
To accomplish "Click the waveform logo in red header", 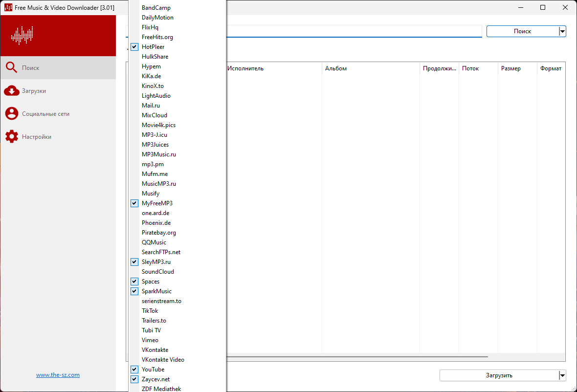I will click(22, 36).
